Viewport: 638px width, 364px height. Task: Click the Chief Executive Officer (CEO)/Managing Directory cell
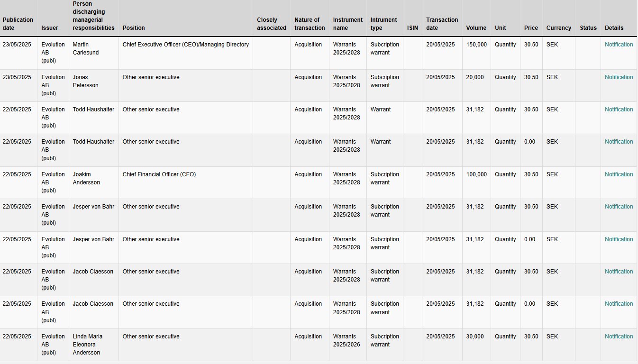[x=185, y=45]
